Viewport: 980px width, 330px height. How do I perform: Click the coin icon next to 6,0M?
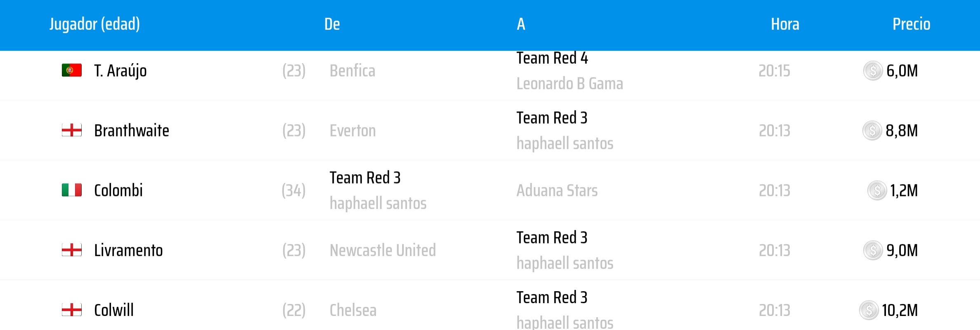[873, 71]
